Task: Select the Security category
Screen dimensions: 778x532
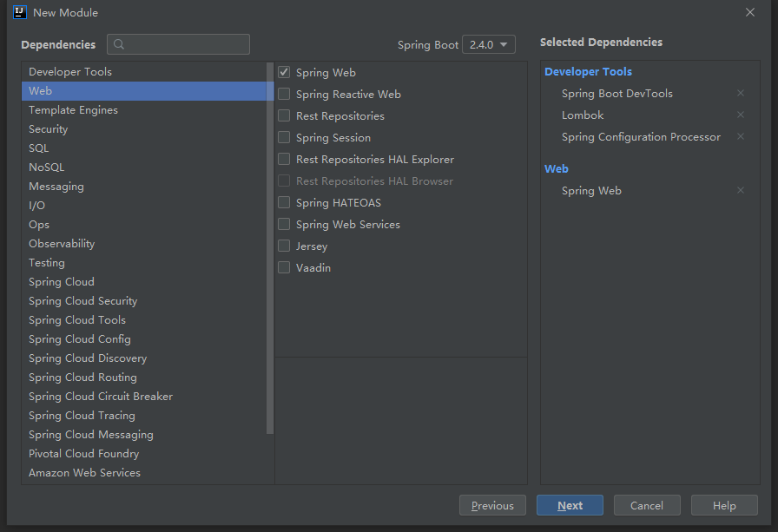Action: 48,128
